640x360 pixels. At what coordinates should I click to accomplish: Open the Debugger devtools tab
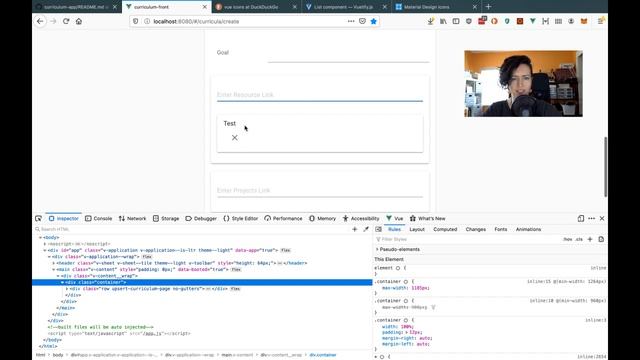click(201, 218)
